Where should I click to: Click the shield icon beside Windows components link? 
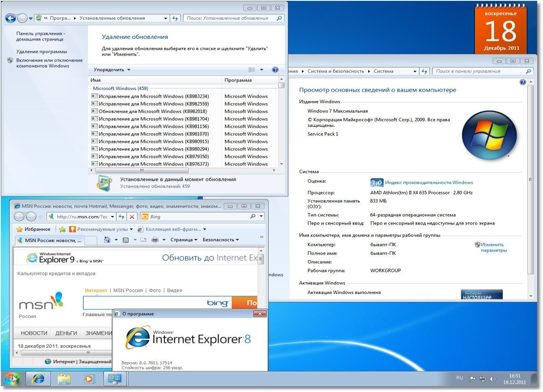pyautogui.click(x=10, y=60)
